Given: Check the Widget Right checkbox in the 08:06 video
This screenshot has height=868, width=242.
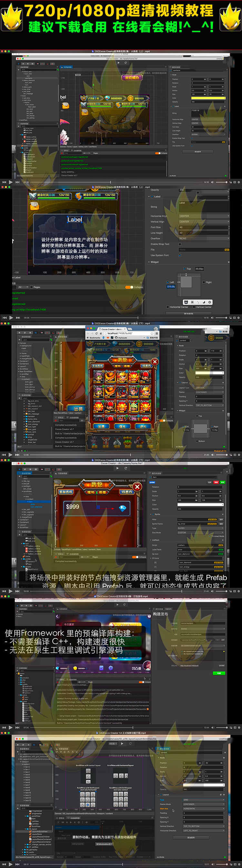Looking at the screenshot, I should 204,282.
